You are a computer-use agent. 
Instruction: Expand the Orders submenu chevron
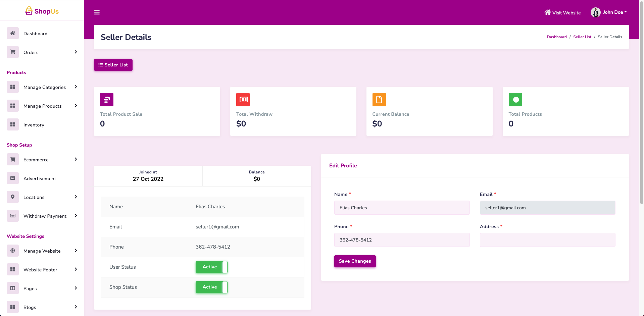pyautogui.click(x=76, y=52)
